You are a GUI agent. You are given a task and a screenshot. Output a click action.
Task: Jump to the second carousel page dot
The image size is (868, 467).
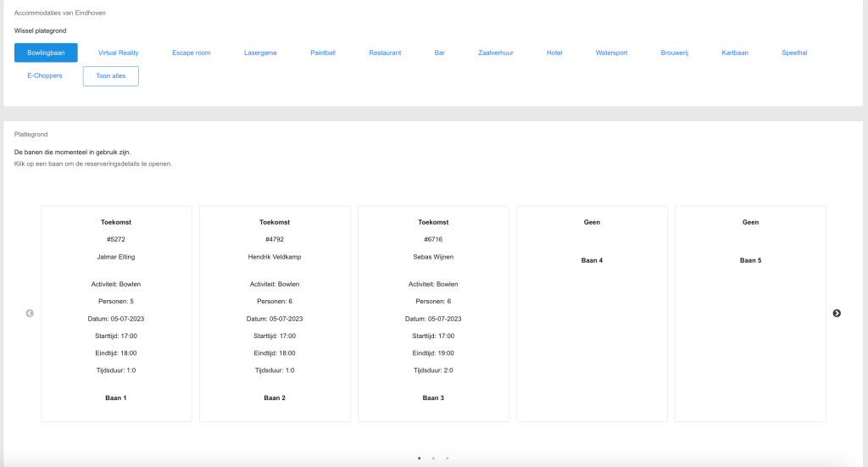[x=433, y=458]
